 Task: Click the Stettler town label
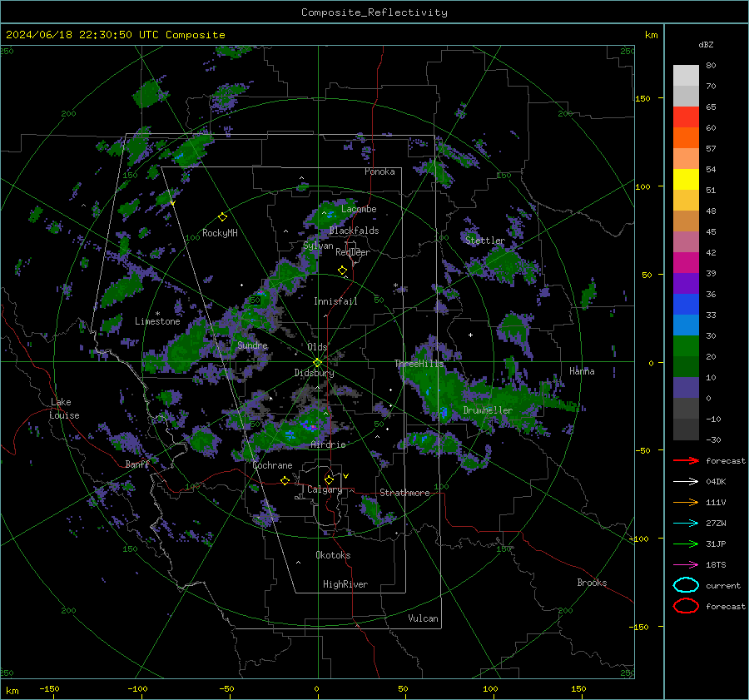(485, 241)
